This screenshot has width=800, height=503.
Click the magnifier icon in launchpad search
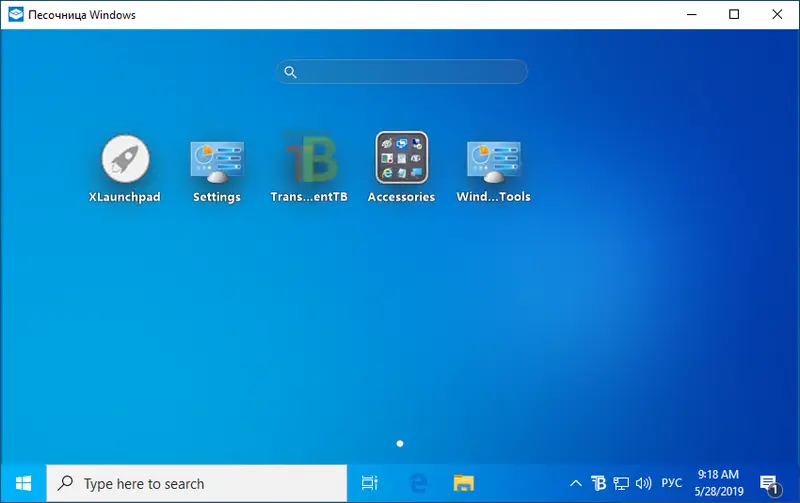click(290, 72)
